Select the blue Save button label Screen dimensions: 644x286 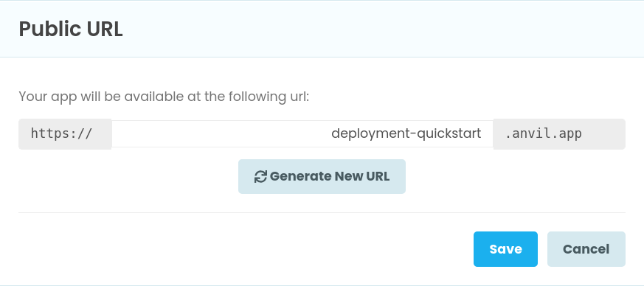pos(505,249)
